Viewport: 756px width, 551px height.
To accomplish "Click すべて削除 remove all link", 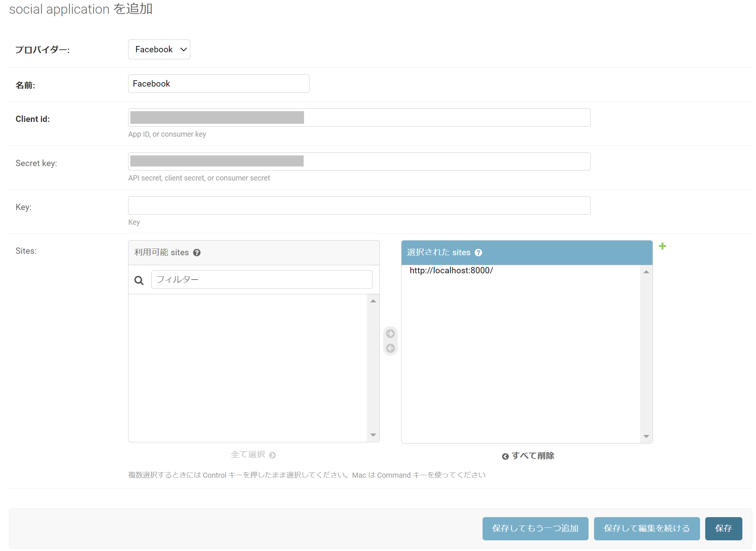I will pyautogui.click(x=528, y=456).
